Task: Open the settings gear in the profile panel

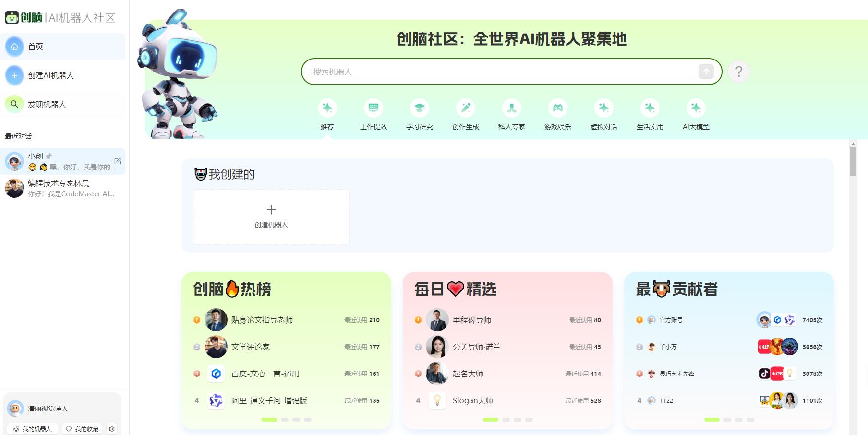Action: [x=112, y=429]
